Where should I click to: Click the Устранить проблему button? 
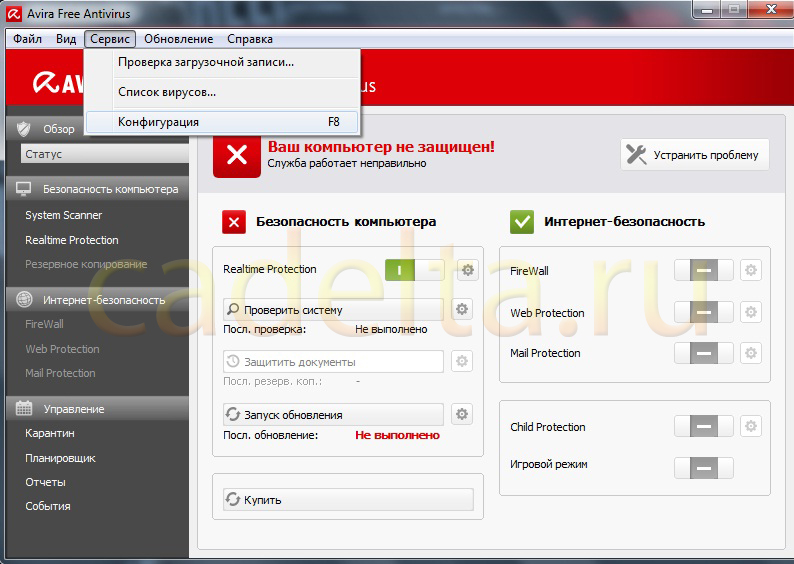click(x=695, y=155)
